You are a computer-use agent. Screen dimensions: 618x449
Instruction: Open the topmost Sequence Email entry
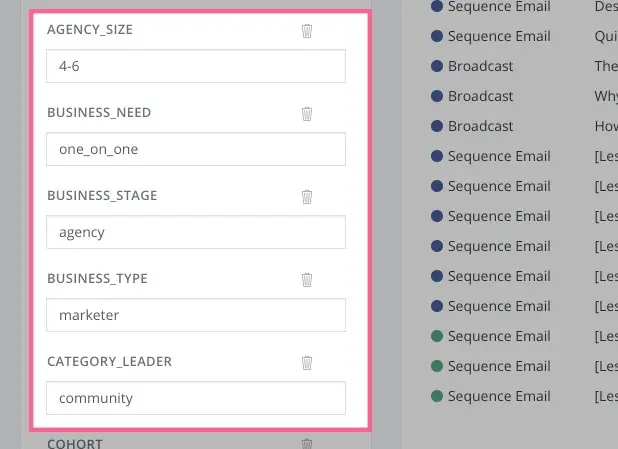499,6
